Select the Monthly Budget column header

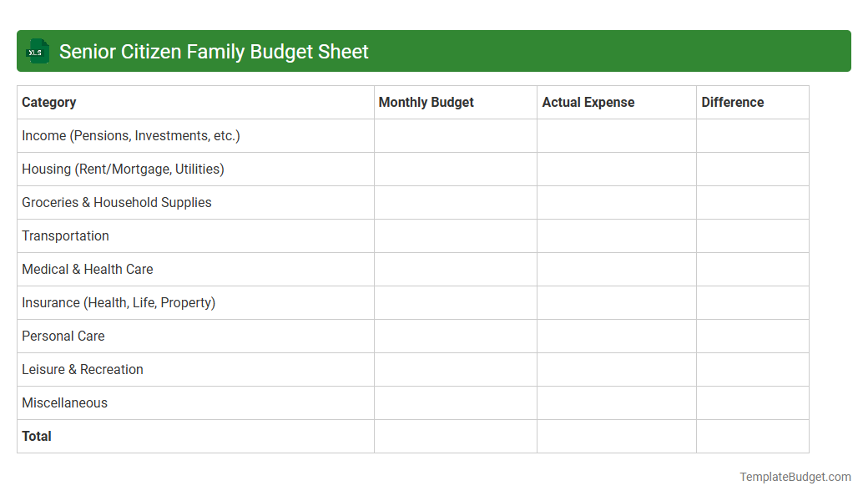tap(426, 102)
